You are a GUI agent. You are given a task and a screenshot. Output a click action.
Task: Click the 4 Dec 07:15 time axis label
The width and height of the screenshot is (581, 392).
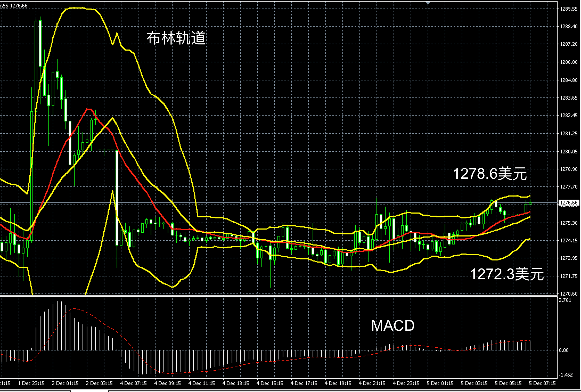(x=133, y=383)
